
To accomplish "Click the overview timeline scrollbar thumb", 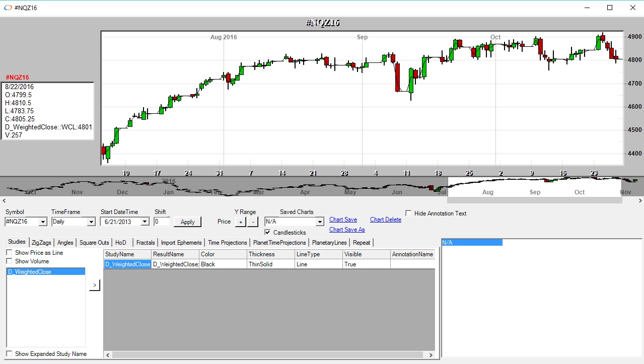I will [x=535, y=200].
